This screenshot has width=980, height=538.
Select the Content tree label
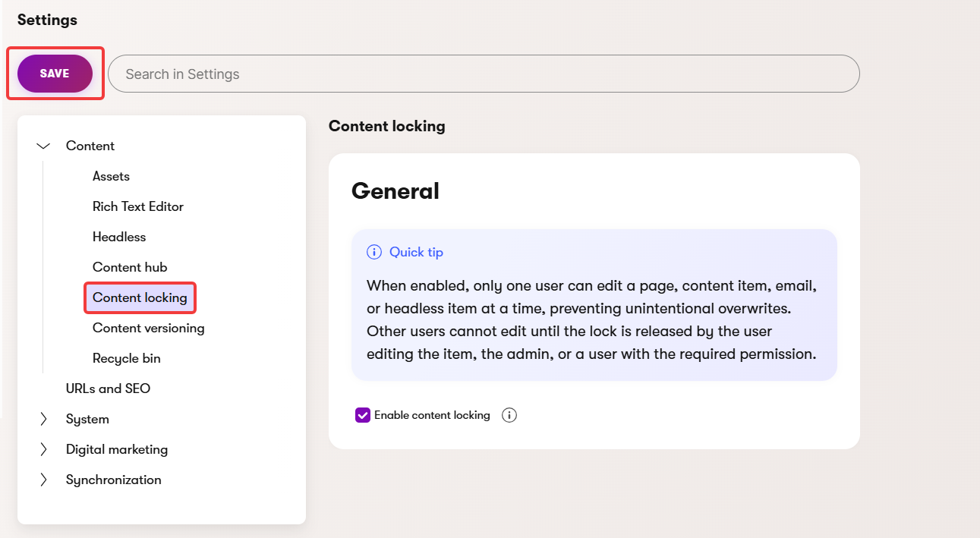(x=90, y=146)
